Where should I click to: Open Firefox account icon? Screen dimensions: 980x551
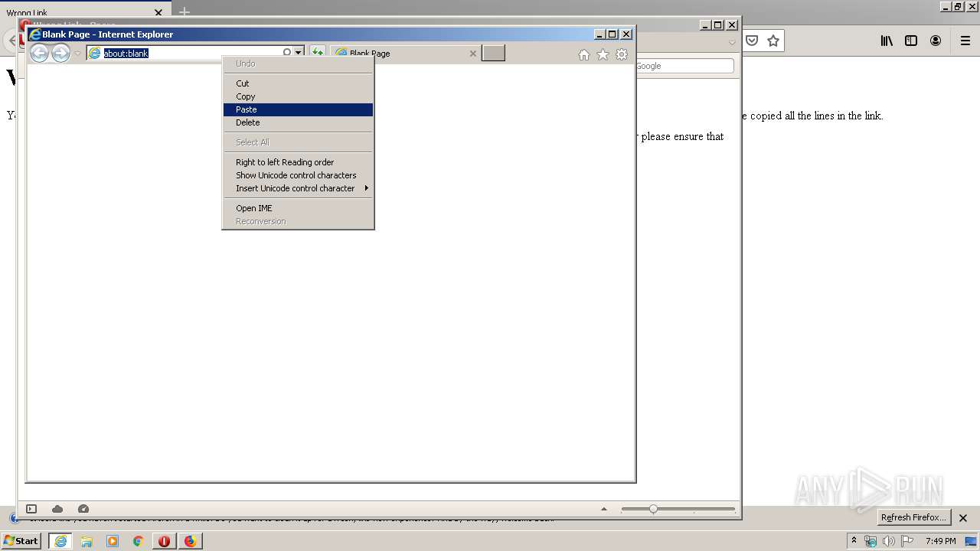pos(936,41)
